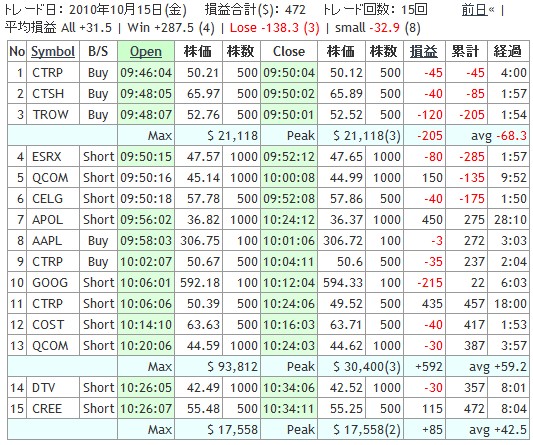Select CTSH symbol in row 2

click(48, 94)
